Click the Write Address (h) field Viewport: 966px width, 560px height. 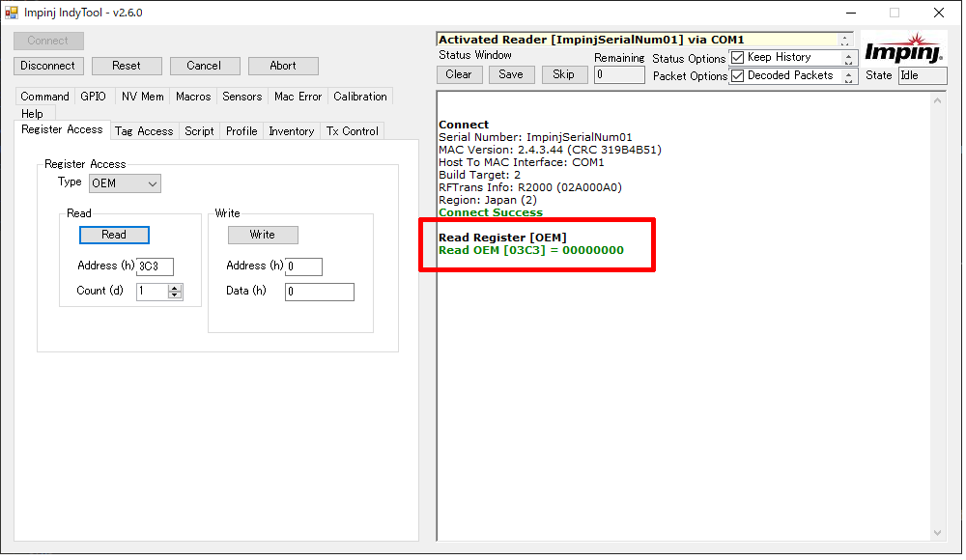pos(303,266)
